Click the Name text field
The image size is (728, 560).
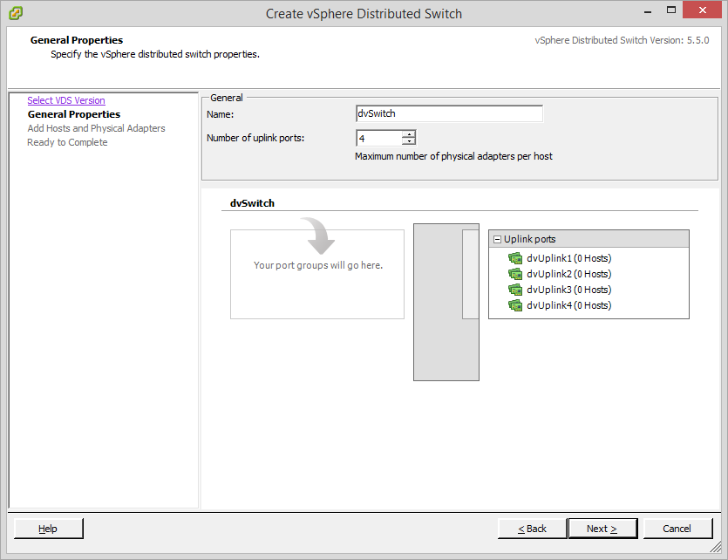click(x=449, y=113)
